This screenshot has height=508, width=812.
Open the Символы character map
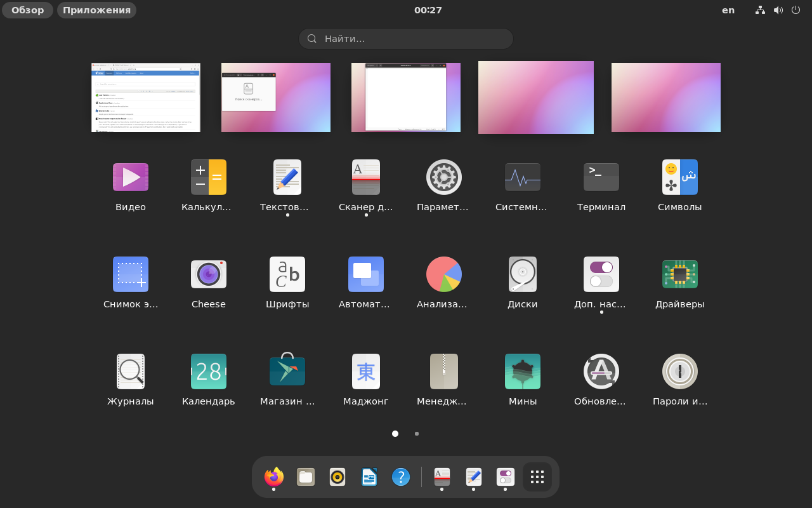(679, 177)
